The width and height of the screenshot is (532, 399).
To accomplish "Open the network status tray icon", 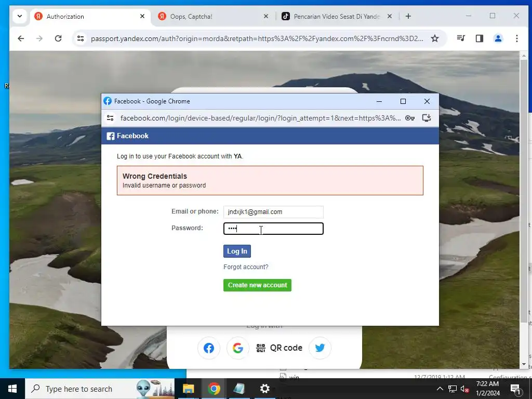I will click(x=453, y=389).
